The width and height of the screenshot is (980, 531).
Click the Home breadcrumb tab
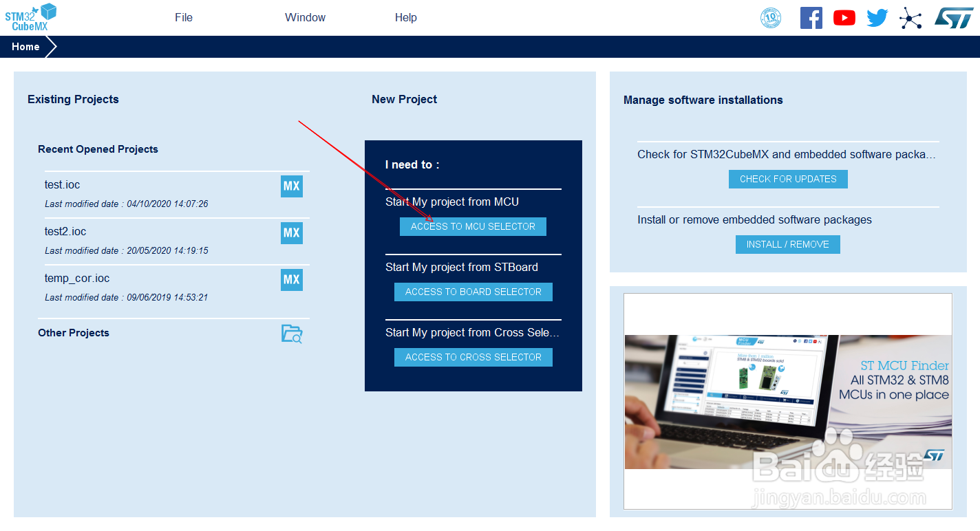pyautogui.click(x=28, y=47)
